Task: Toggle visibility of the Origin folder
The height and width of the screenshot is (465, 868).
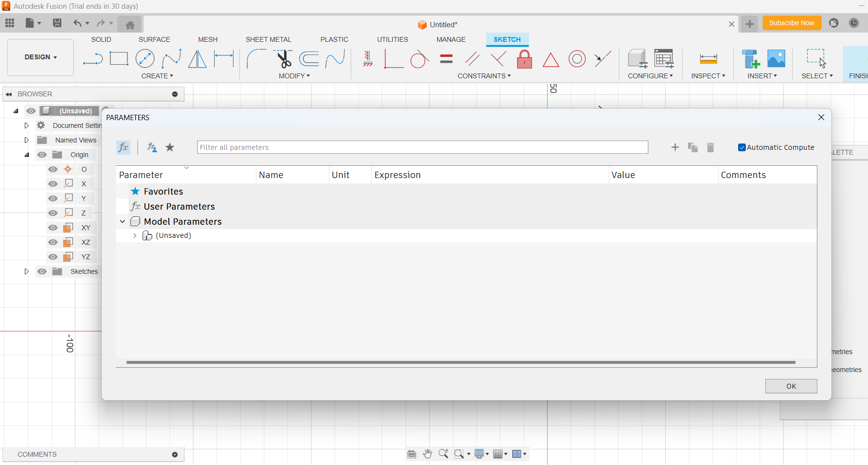Action: (x=42, y=155)
